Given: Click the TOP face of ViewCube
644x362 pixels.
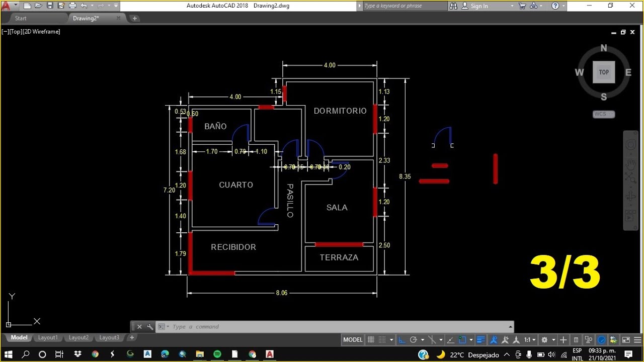Looking at the screenshot, I should pos(604,72).
